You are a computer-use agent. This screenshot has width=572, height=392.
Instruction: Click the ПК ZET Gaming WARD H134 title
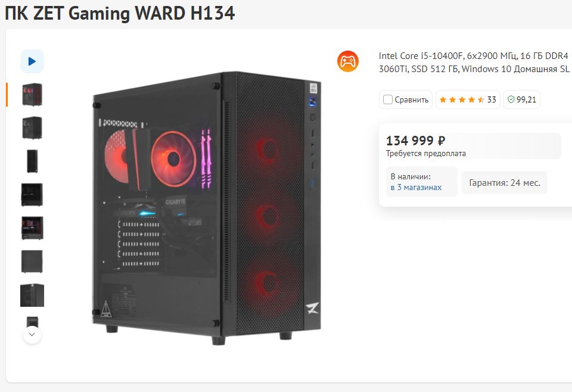(120, 14)
